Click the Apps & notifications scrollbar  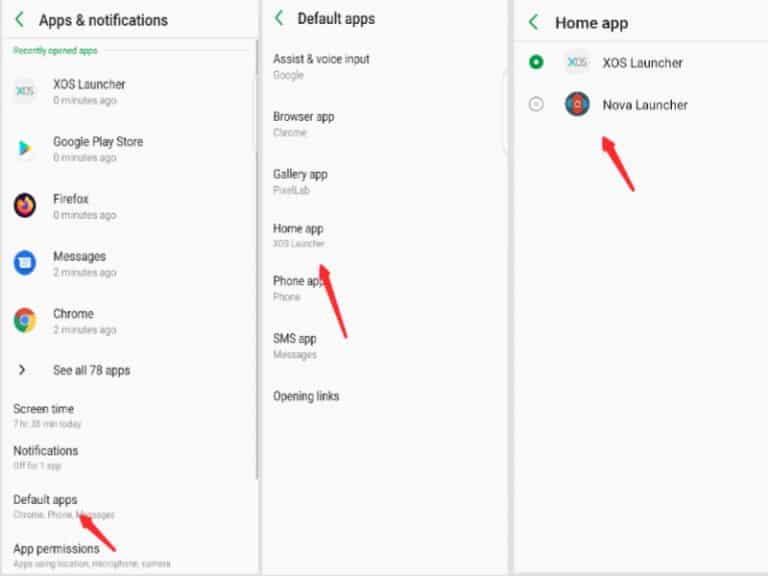click(x=257, y=260)
